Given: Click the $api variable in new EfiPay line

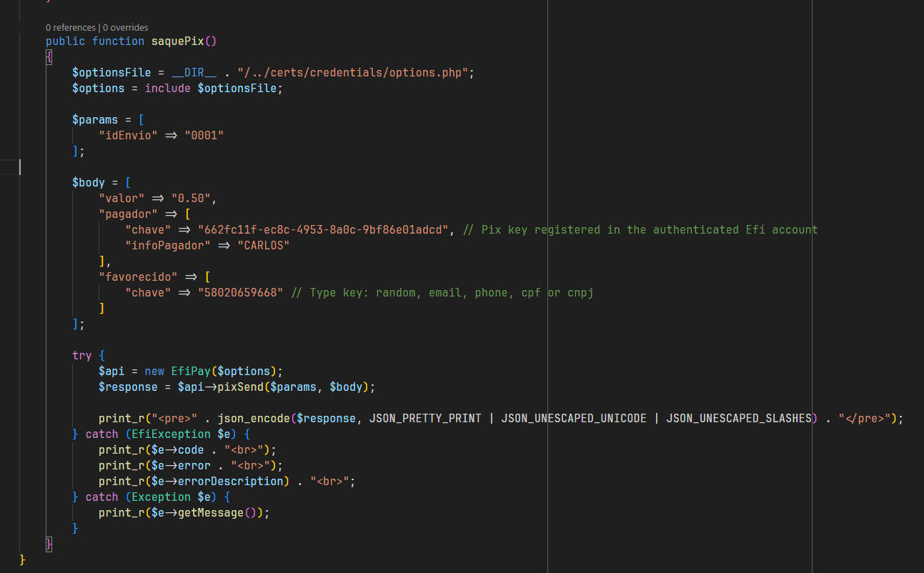Looking at the screenshot, I should [x=111, y=372].
